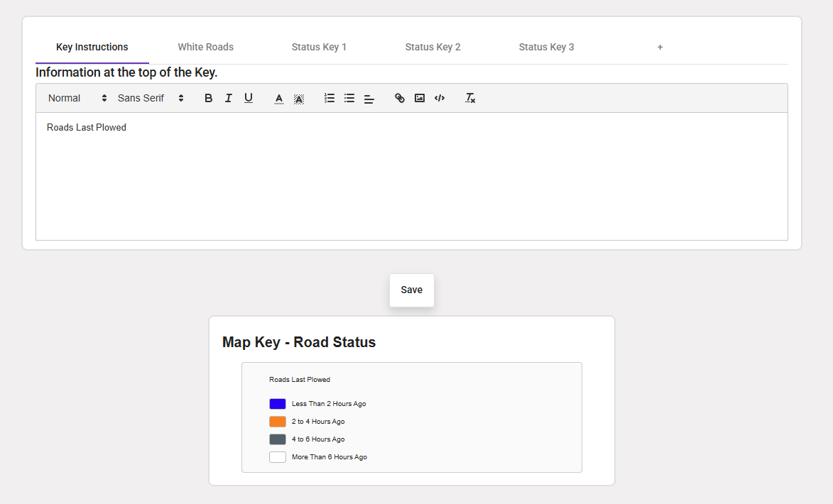This screenshot has width=833, height=504.
Task: Toggle bold formatting in editor toolbar
Action: [x=208, y=99]
